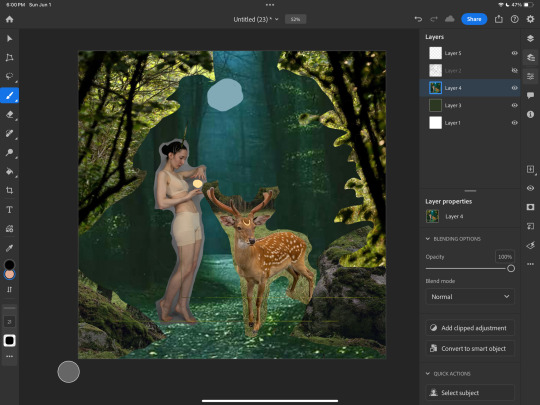Open the zoom percentage field
This screenshot has height=405, width=540.
pos(295,19)
